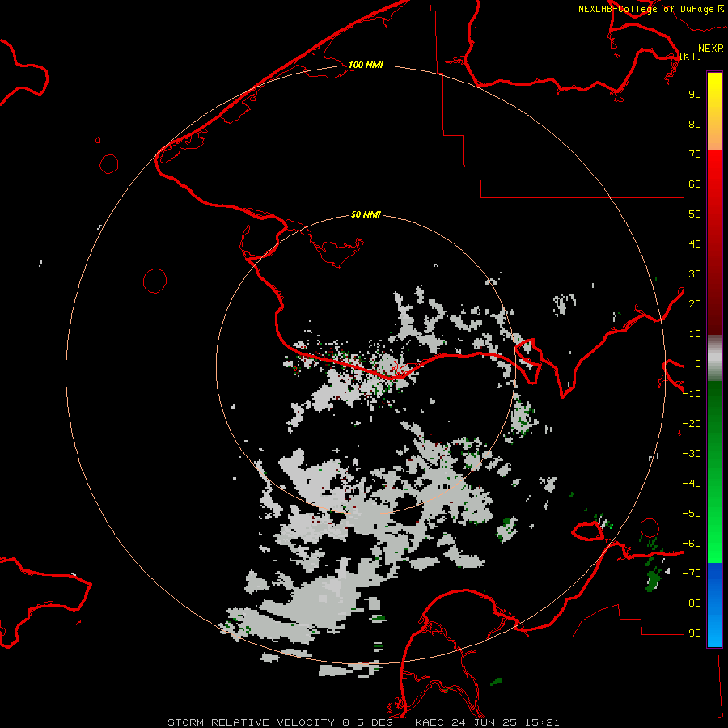Pick the gray zero-velocity segment of color bar
This screenshot has width=728, height=728.
714,358
